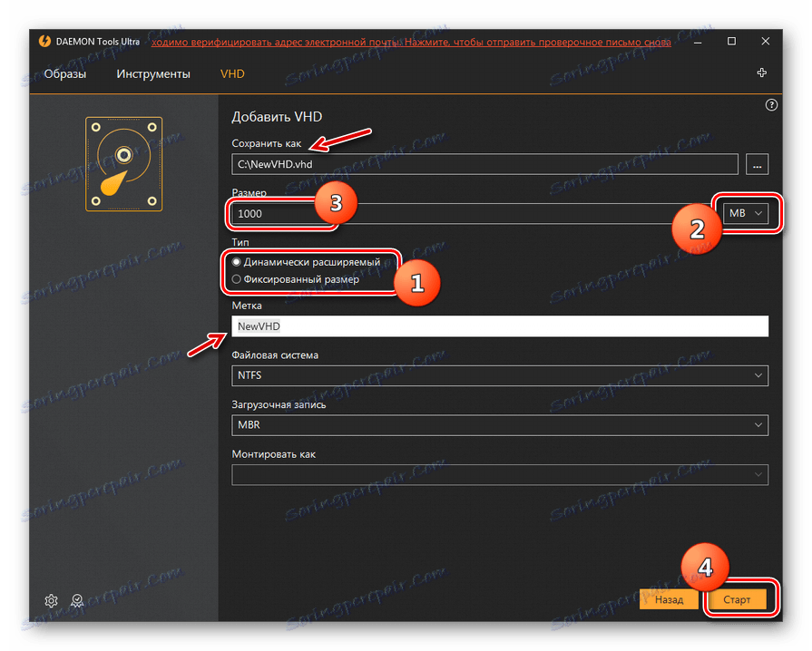The width and height of the screenshot is (812, 651).
Task: Click the Загрузочная запись label
Action: click(279, 404)
